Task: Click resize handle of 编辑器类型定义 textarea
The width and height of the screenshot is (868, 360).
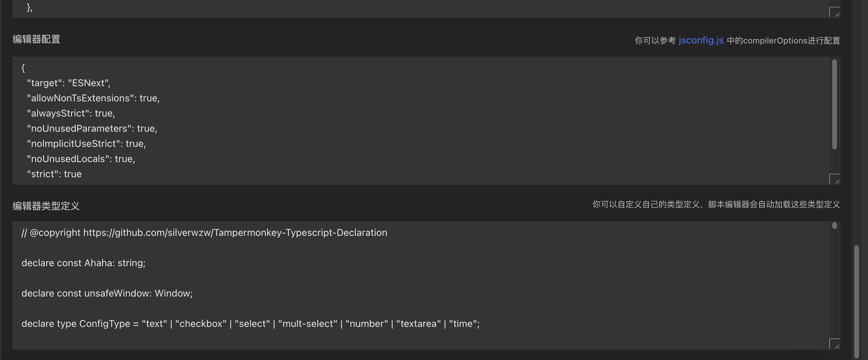Action: (834, 344)
